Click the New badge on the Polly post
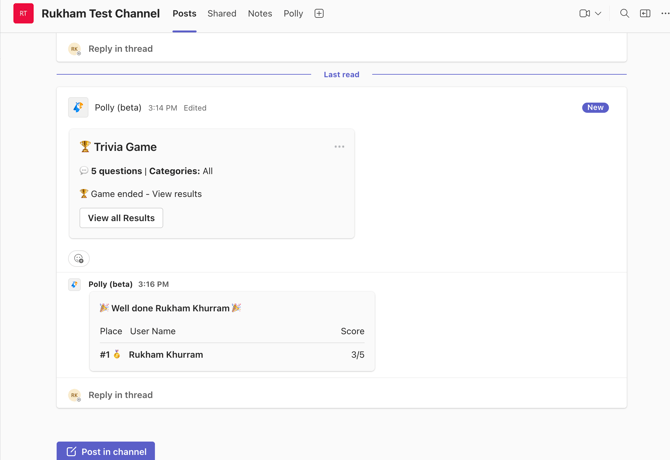Screen dimensions: 670x460 coord(595,108)
